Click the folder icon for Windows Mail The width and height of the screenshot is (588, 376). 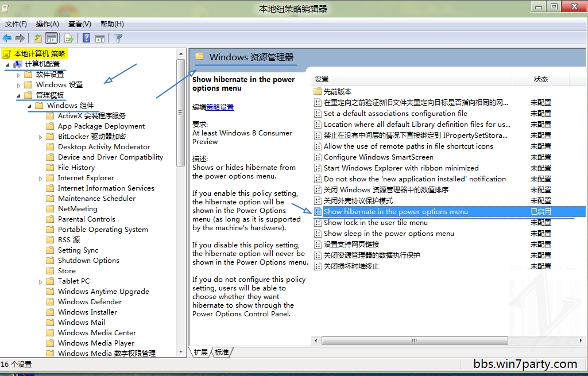(x=50, y=322)
